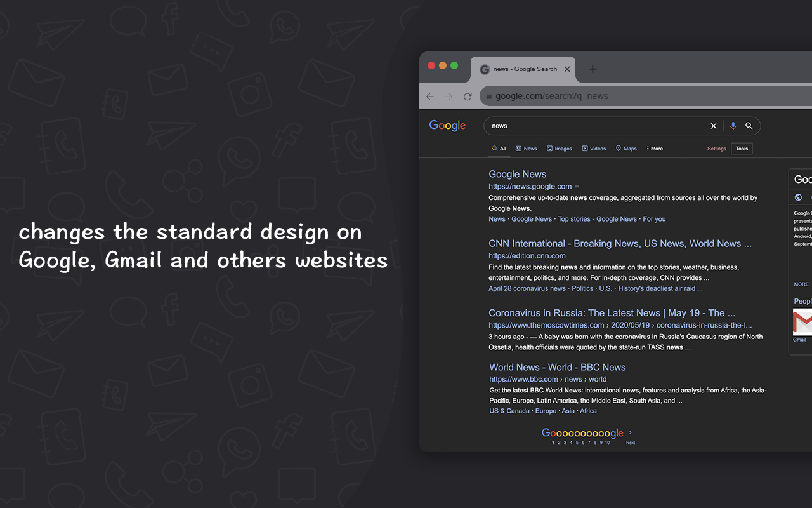Open the Europe BBC sitelink
Viewport: 812px width, 508px height.
click(x=546, y=411)
